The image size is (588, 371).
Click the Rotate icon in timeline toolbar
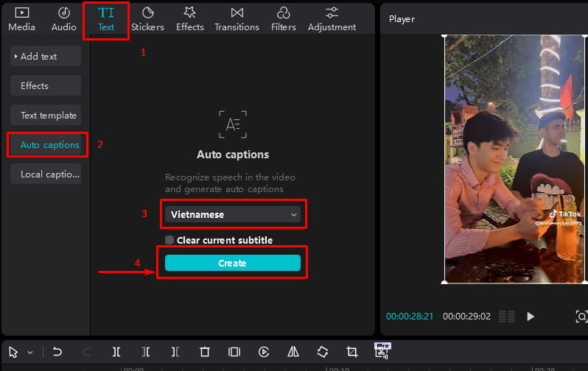pyautogui.click(x=322, y=352)
